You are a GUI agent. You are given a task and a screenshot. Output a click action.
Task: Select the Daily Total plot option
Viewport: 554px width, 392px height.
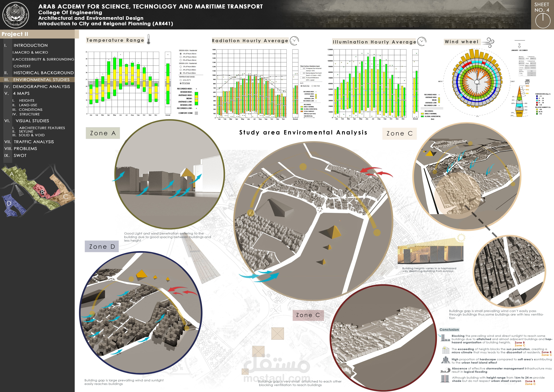(x=312, y=86)
